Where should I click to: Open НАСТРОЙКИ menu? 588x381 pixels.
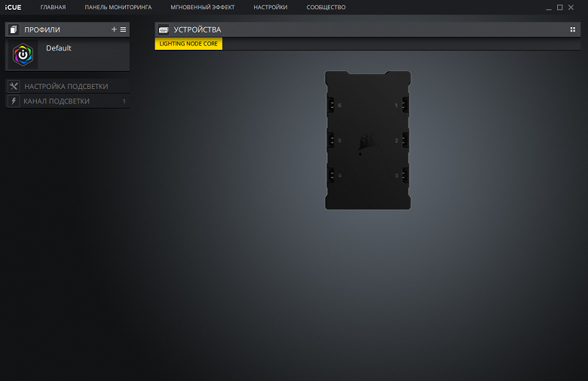coord(271,7)
